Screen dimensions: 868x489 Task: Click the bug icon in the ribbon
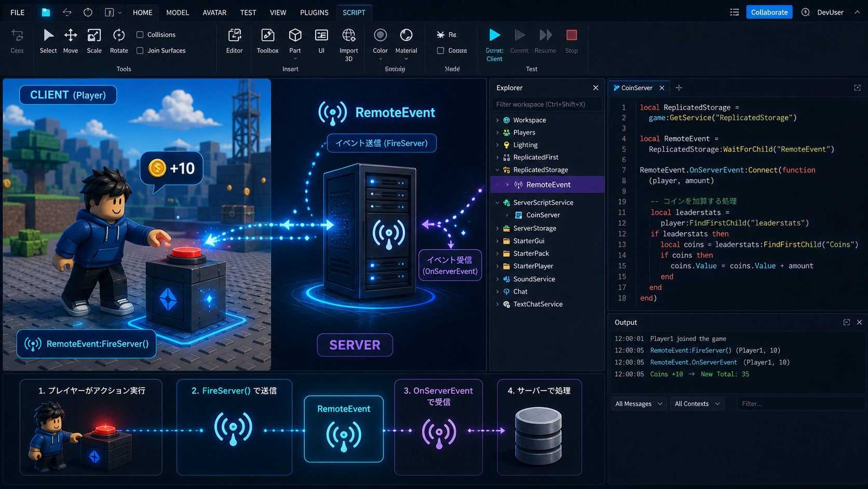pyautogui.click(x=440, y=35)
